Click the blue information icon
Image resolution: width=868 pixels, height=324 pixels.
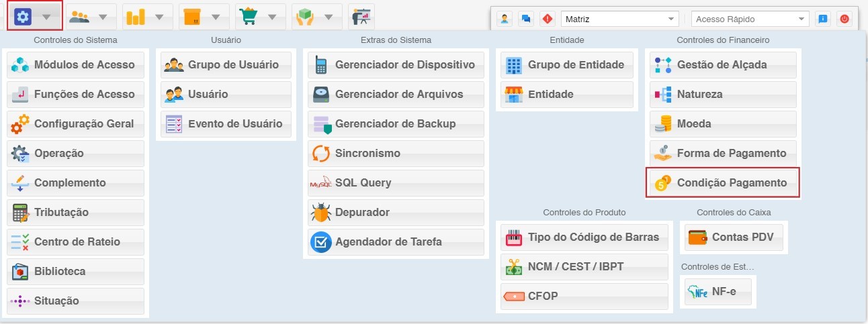coord(822,19)
